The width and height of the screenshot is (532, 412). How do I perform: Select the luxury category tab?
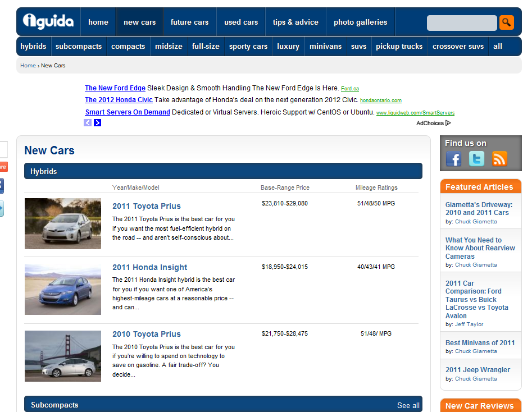[288, 47]
